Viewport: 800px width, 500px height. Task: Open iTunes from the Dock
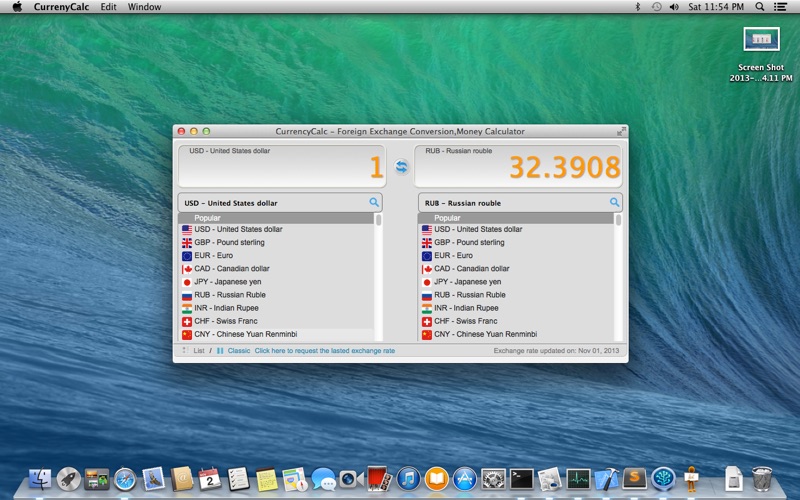coord(408,479)
